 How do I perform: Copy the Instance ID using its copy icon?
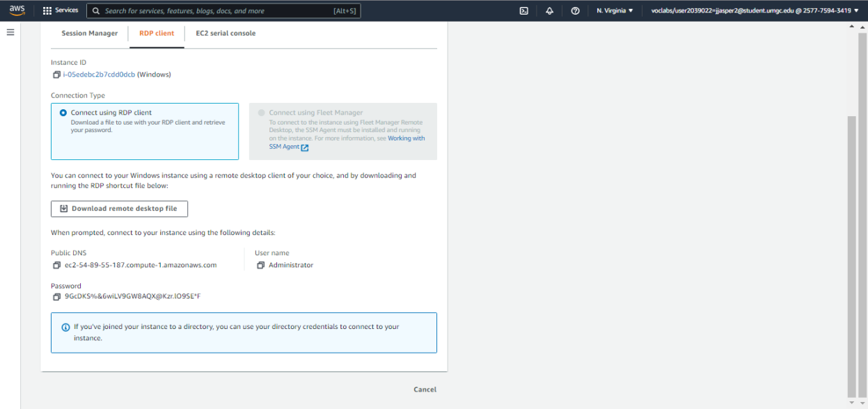(x=56, y=74)
